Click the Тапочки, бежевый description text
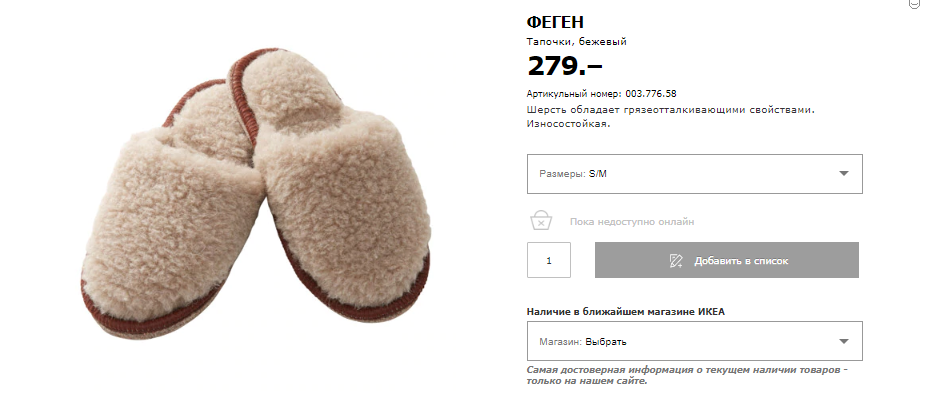This screenshot has height=405, width=930. 577,42
